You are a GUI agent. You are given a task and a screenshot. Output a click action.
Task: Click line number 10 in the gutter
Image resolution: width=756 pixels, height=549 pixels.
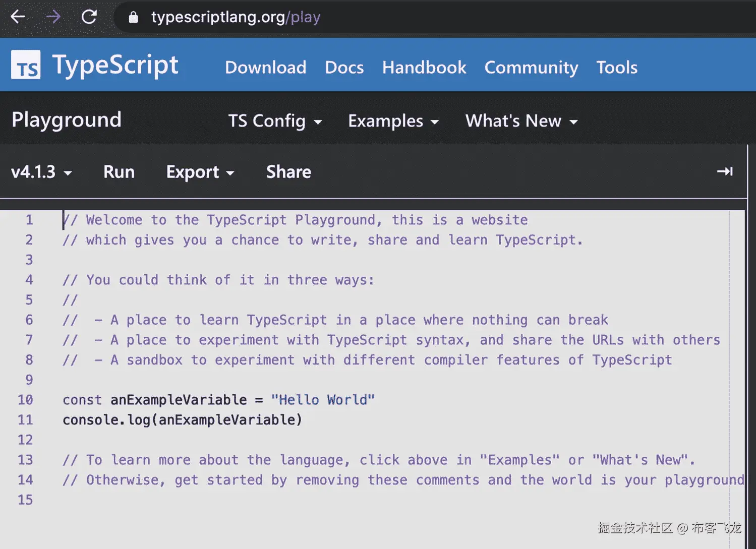(x=25, y=400)
